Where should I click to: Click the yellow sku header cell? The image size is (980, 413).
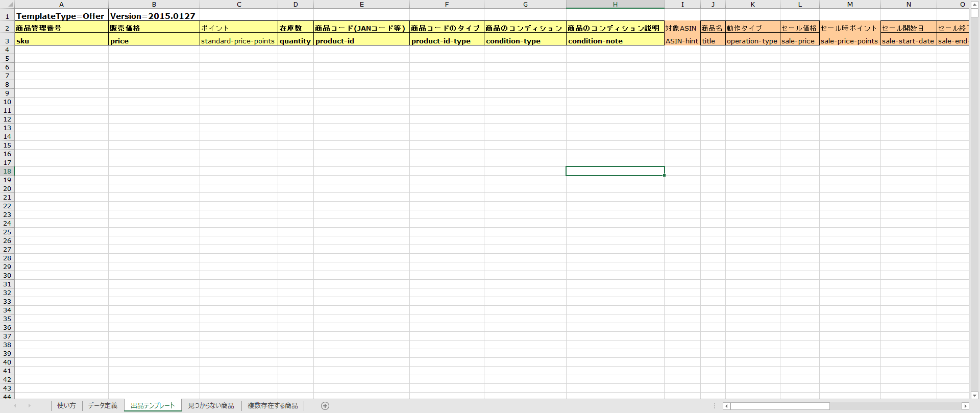61,41
